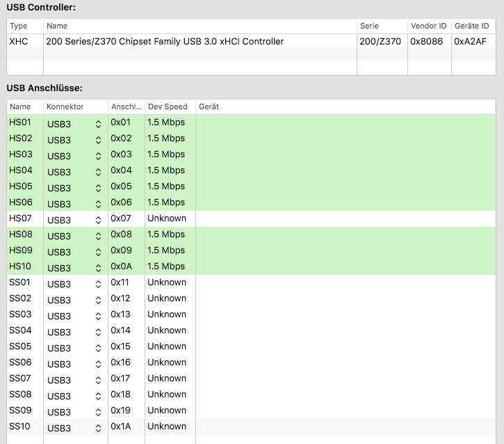The height and width of the screenshot is (444, 504).
Task: Open connector dropdown for HS02
Action: (74, 140)
